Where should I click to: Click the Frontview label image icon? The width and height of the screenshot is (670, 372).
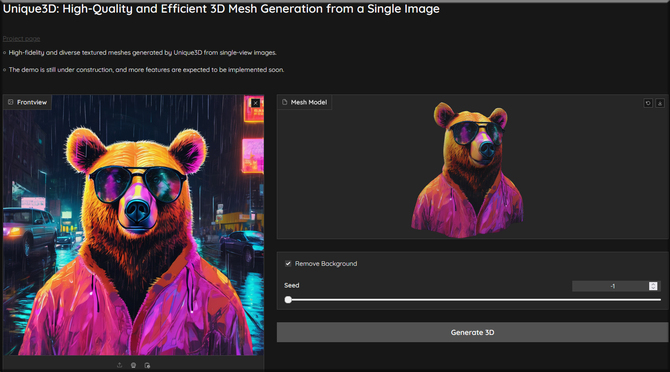pyautogui.click(x=11, y=102)
